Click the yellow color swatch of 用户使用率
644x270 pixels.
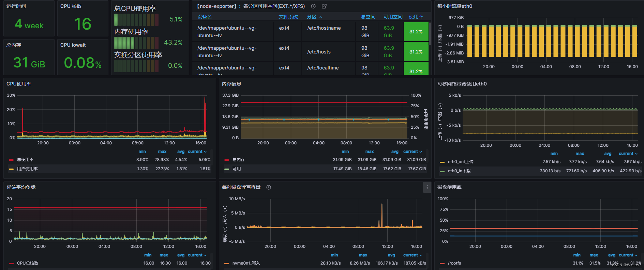point(11,169)
